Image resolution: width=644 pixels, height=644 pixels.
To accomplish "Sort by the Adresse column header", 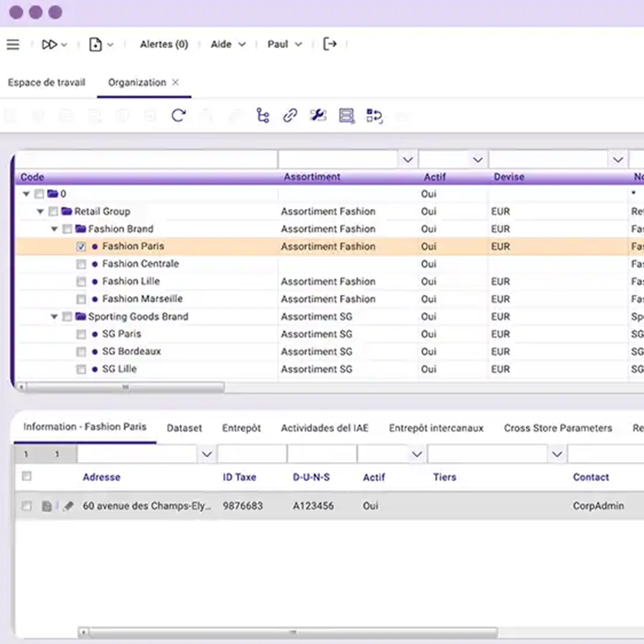I will (101, 477).
